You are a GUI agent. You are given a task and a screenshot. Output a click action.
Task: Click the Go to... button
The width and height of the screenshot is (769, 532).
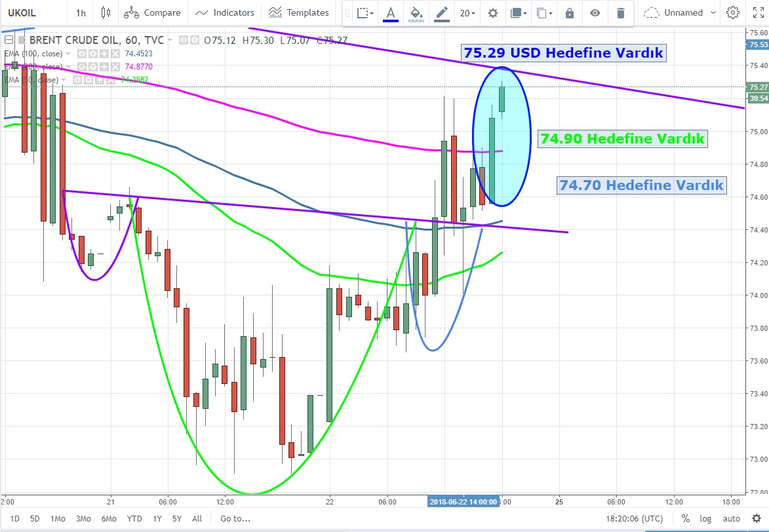235,518
